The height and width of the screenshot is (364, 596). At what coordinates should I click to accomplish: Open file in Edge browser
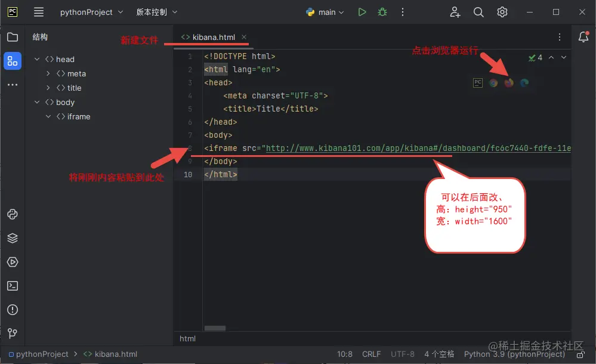pyautogui.click(x=524, y=82)
